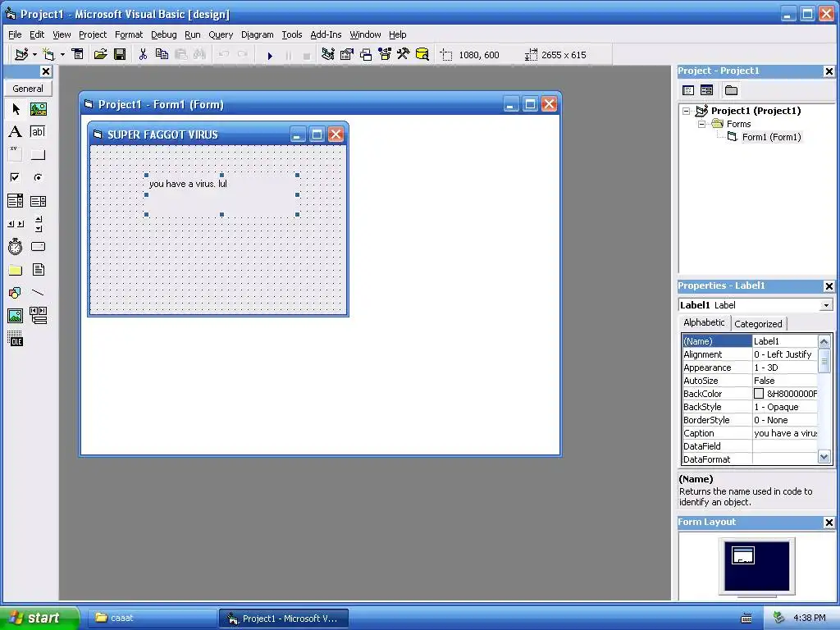Image resolution: width=840 pixels, height=630 pixels.
Task: Select the CommandButton control tool
Action: pyautogui.click(x=38, y=155)
